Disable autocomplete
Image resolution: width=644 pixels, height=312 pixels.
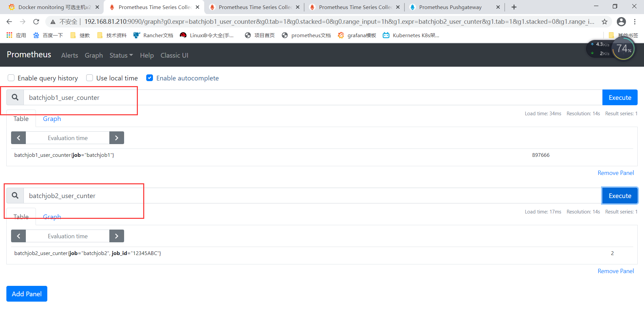(150, 77)
